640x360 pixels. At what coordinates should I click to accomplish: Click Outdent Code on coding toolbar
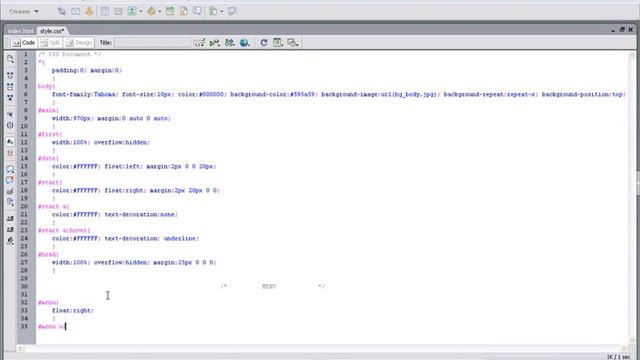tap(10, 229)
